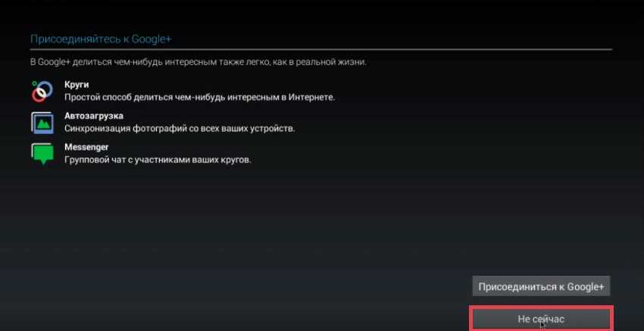Click the Групповой чат description text

(x=158, y=160)
